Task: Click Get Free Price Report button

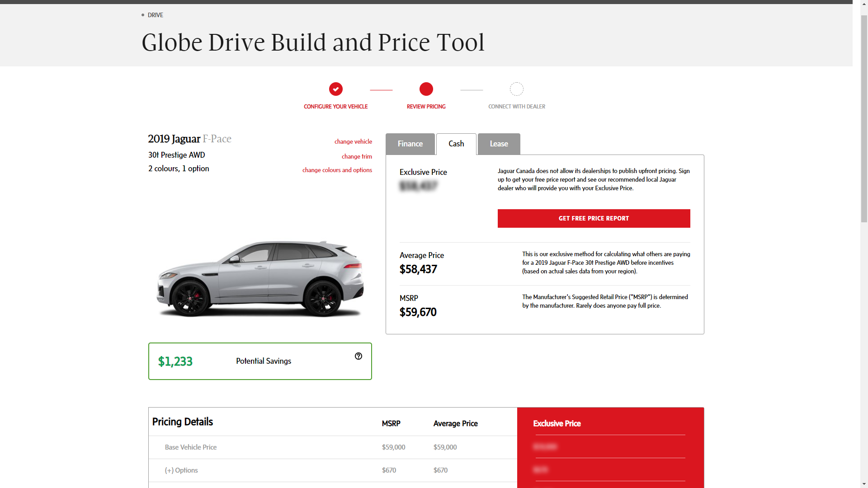Action: (x=594, y=218)
